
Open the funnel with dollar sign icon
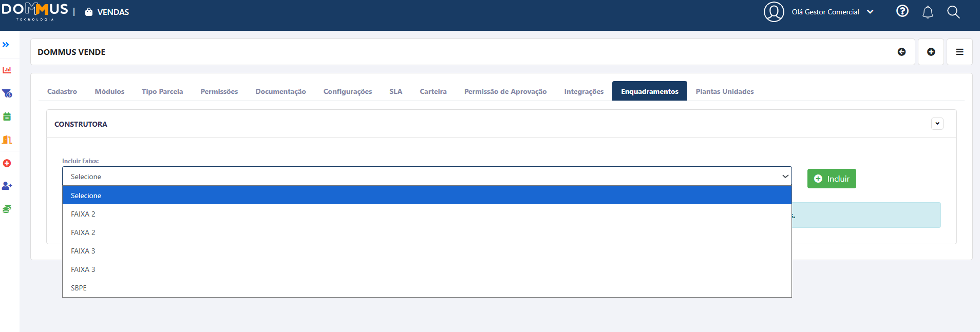[7, 93]
